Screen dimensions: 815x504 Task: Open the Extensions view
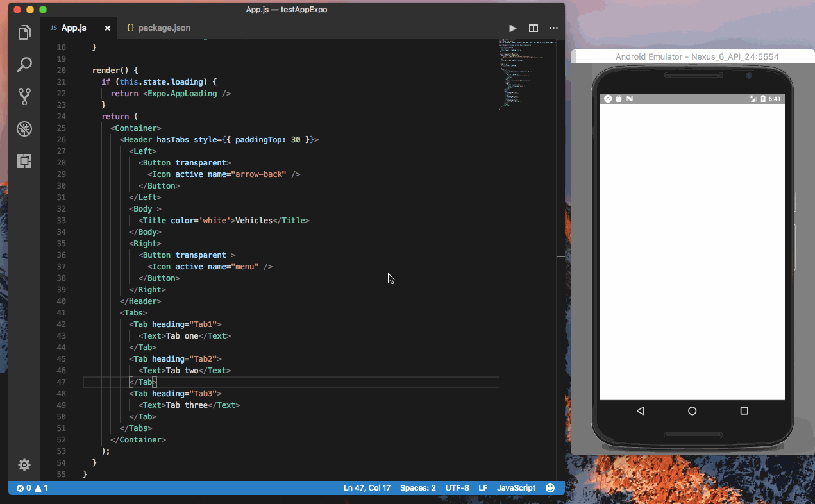tap(24, 161)
